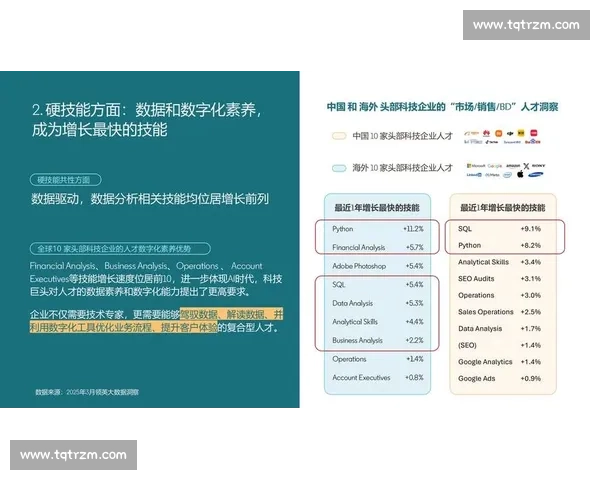Click the +4.4% Analytical Skills value
This screenshot has height=480, width=600.
point(414,322)
